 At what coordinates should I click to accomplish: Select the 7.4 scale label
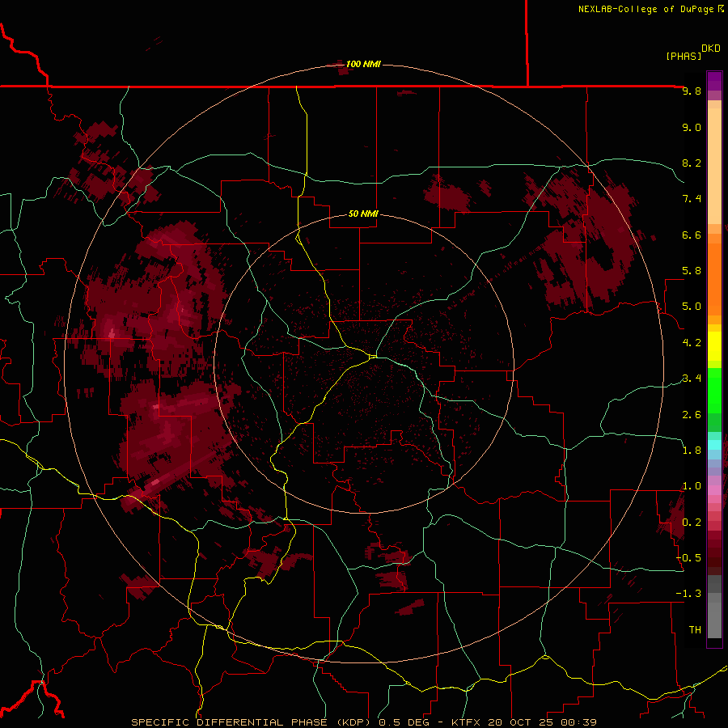click(692, 199)
